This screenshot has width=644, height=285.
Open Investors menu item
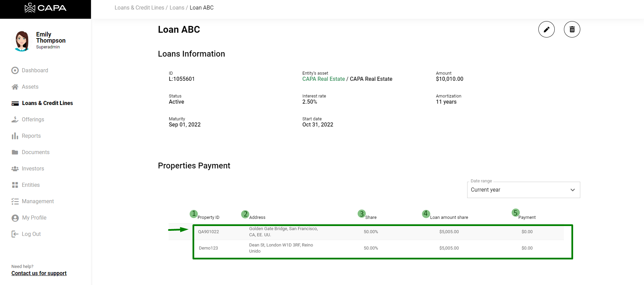[33, 169]
